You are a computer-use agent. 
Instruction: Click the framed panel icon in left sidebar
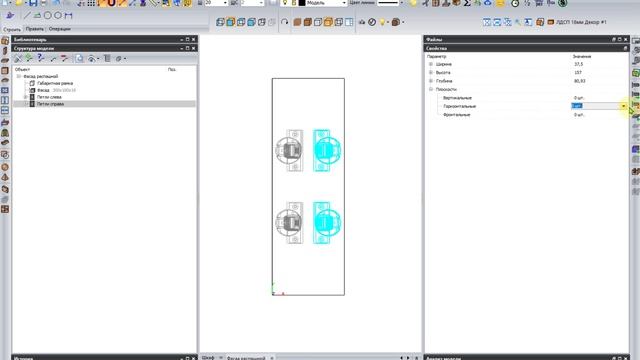click(5, 71)
